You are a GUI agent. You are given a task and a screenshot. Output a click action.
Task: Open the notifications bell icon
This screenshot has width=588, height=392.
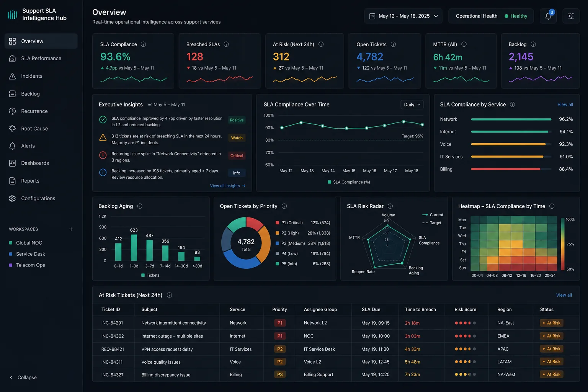point(548,16)
